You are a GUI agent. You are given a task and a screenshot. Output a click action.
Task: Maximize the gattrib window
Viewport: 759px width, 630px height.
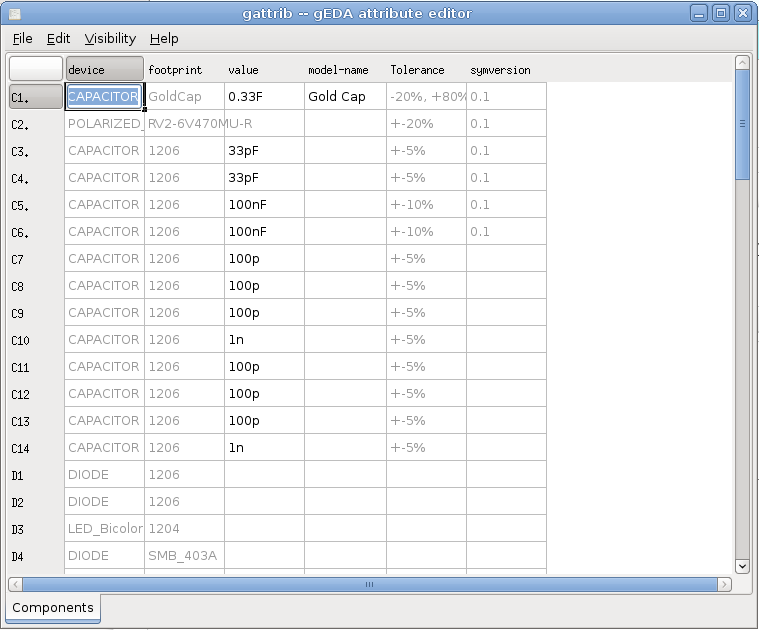coord(720,13)
